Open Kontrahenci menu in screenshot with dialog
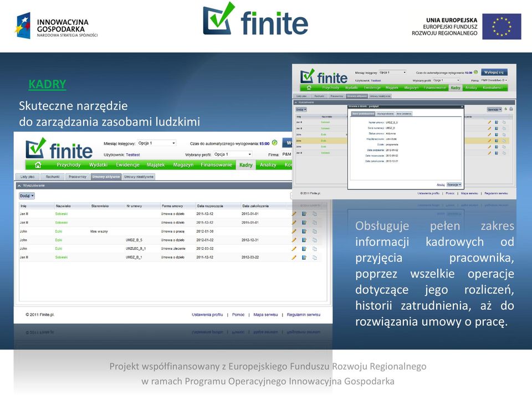Image resolution: width=532 pixels, height=395 pixels. coord(493,88)
